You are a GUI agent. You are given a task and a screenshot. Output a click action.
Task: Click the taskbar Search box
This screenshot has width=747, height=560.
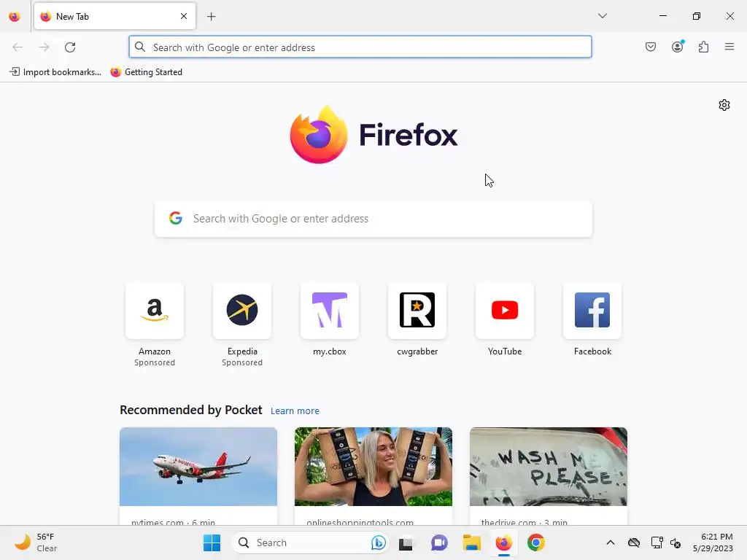coord(309,542)
